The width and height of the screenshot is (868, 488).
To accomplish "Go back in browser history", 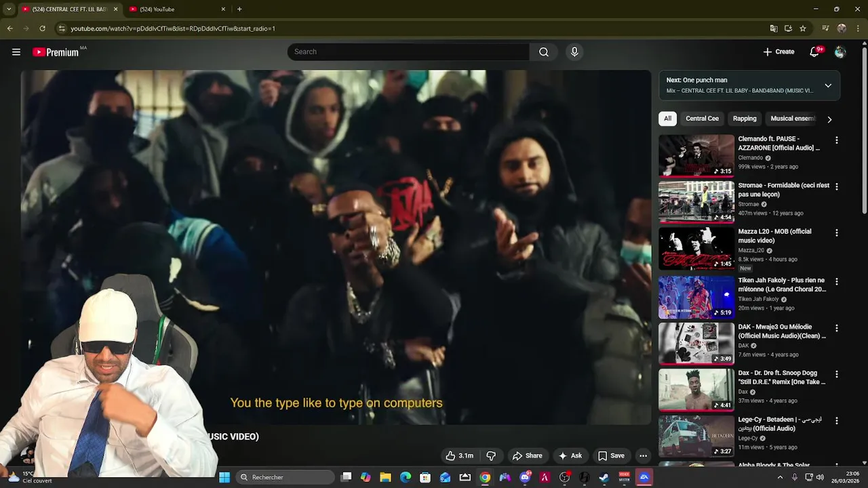I will click(9, 28).
